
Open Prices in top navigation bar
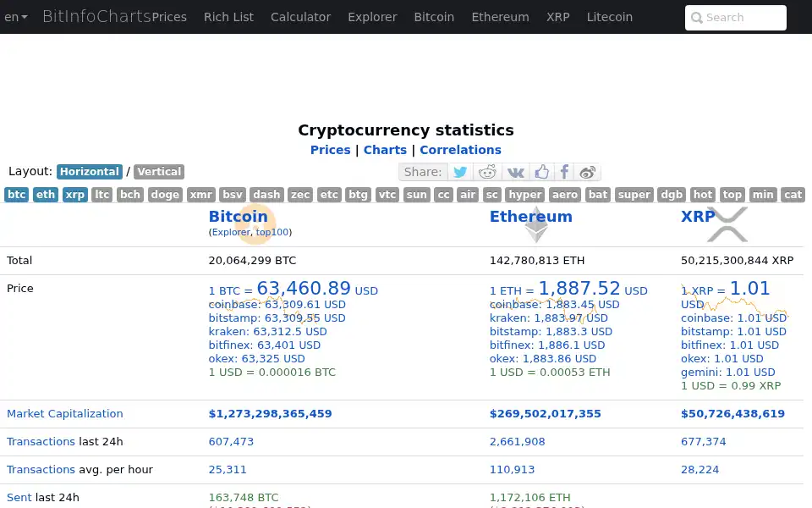pyautogui.click(x=169, y=17)
